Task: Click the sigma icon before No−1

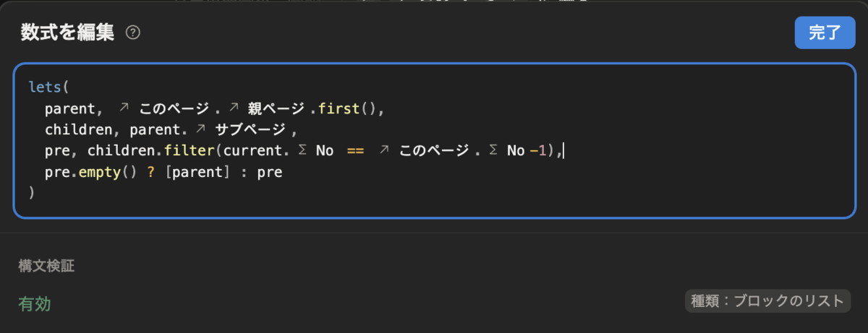Action: point(493,151)
